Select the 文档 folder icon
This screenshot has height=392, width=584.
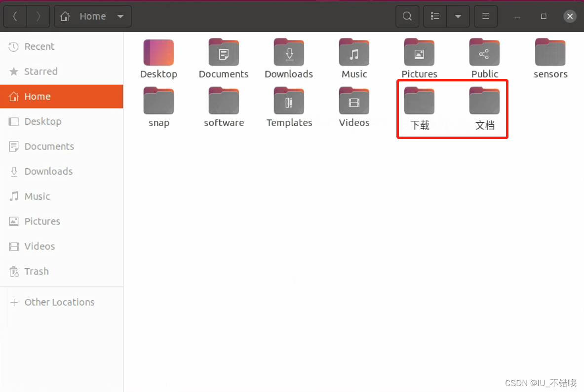(x=484, y=101)
